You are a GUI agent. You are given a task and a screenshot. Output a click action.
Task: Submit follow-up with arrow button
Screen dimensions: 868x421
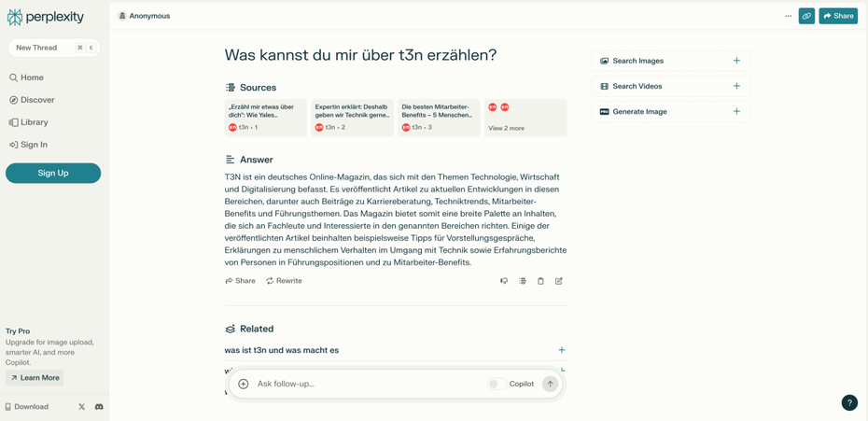(x=551, y=384)
